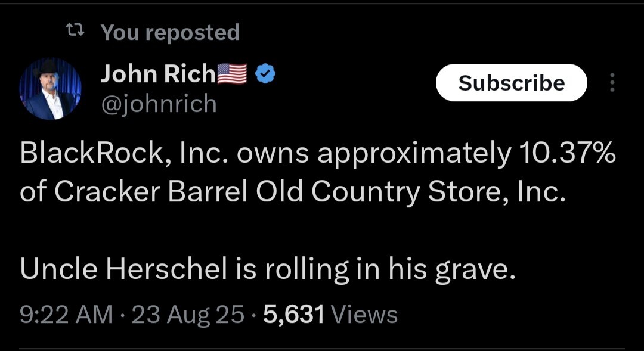
Task: Click the 9:22 AM timestamp
Action: click(66, 314)
